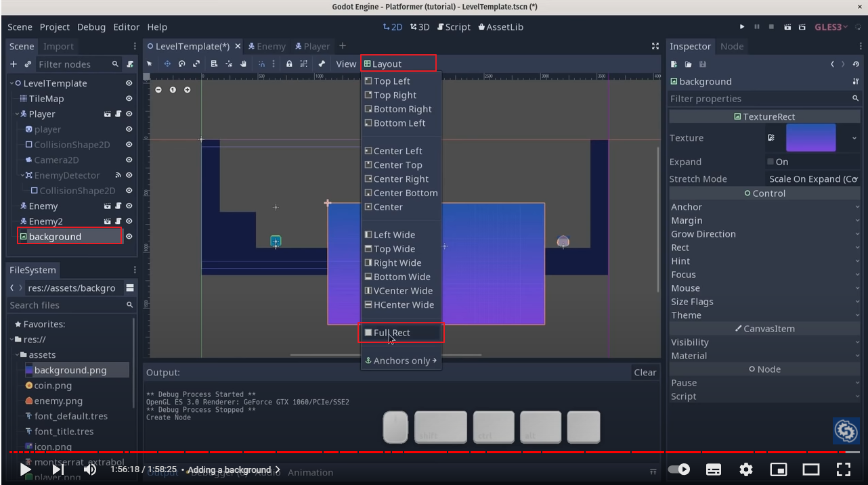Screen dimensions: 868x485
Task: Open Texture property dropdown arrow
Action: tap(854, 138)
